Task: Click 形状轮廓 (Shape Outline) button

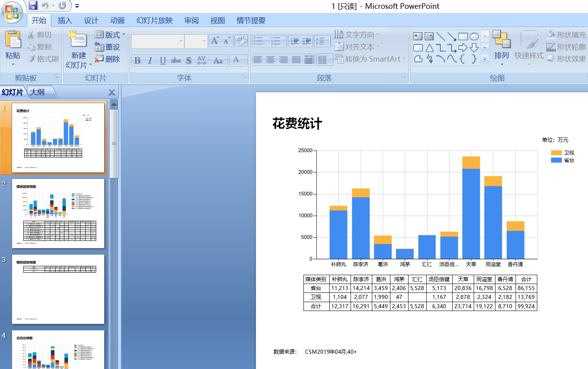Action: (566, 47)
